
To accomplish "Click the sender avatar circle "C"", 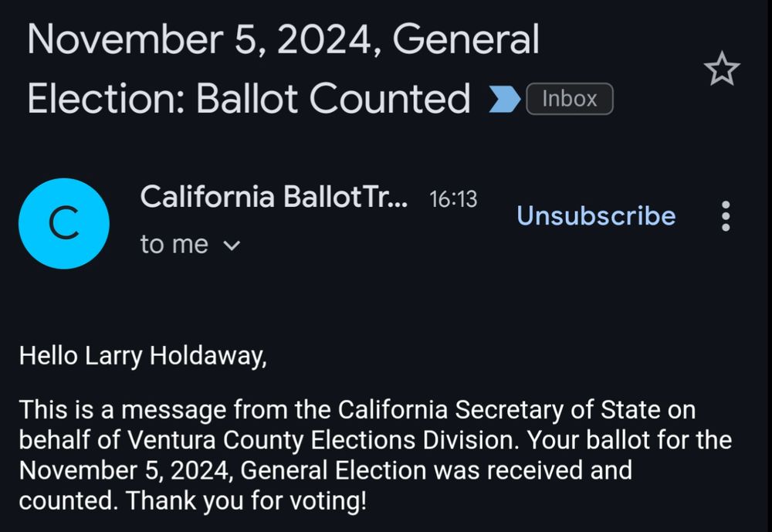I will click(x=64, y=223).
